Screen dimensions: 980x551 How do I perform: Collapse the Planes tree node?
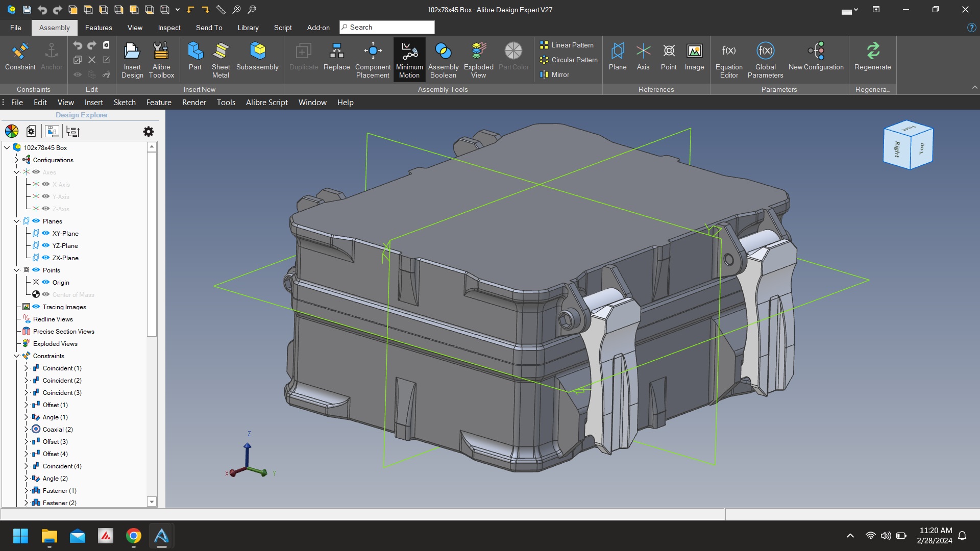(16, 221)
